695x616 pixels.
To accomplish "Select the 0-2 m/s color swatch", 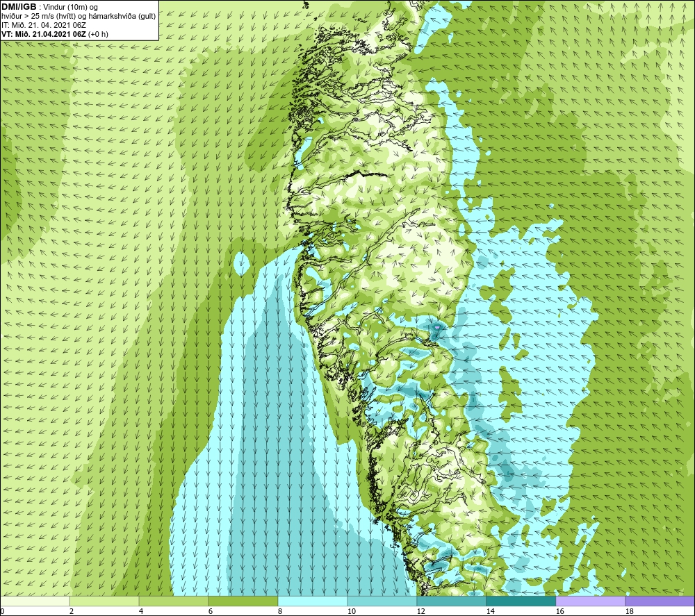I will [x=35, y=601].
